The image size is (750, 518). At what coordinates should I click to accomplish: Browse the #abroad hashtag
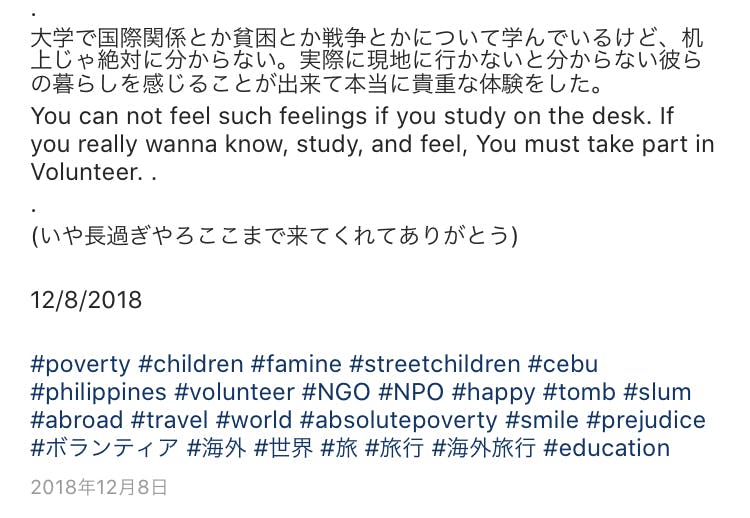[77, 420]
